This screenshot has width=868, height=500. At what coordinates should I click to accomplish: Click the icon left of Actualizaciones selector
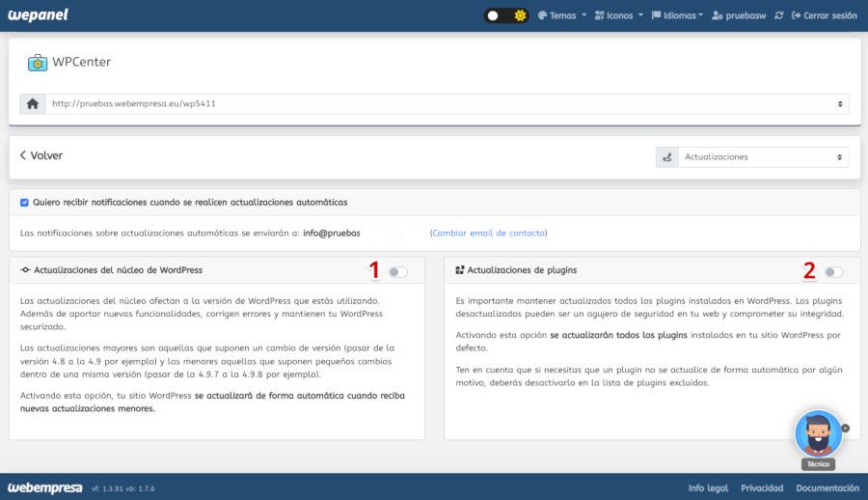click(x=667, y=157)
